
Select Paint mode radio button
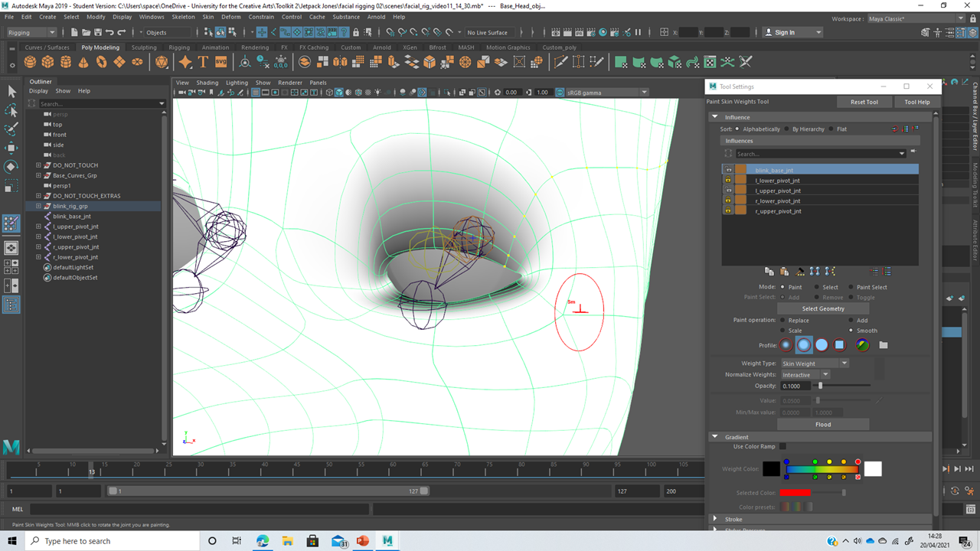coord(783,287)
